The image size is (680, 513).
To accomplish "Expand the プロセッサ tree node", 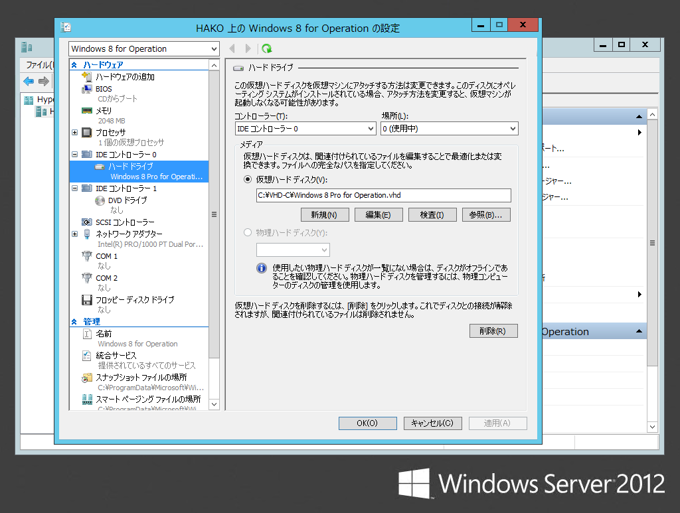I will coord(75,132).
